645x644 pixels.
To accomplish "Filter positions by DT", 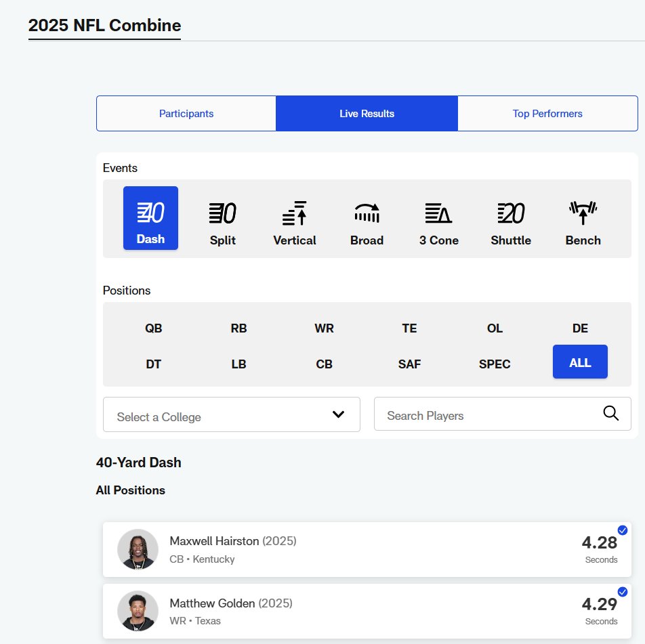I will 153,364.
